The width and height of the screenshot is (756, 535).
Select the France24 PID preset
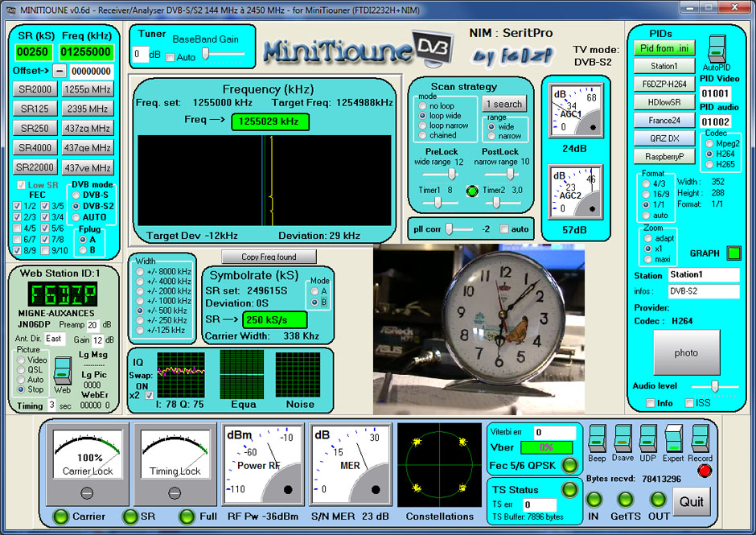[x=664, y=120]
